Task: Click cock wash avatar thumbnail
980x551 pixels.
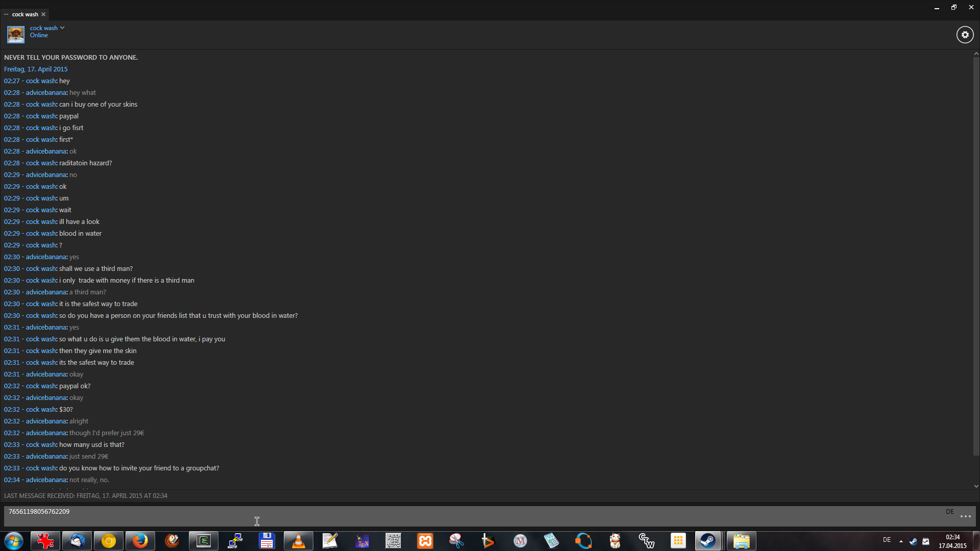Action: pos(15,35)
